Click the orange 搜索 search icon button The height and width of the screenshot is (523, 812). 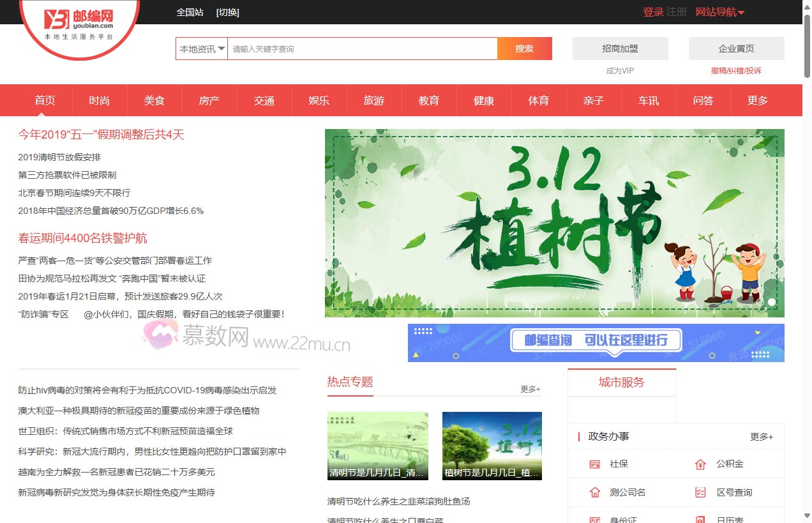point(524,48)
